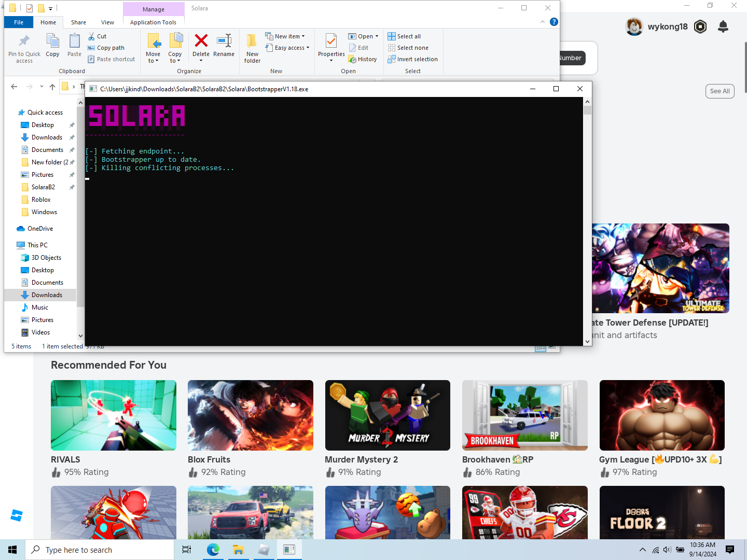Open the Properties icon
This screenshot has width=747, height=560.
pos(331,41)
